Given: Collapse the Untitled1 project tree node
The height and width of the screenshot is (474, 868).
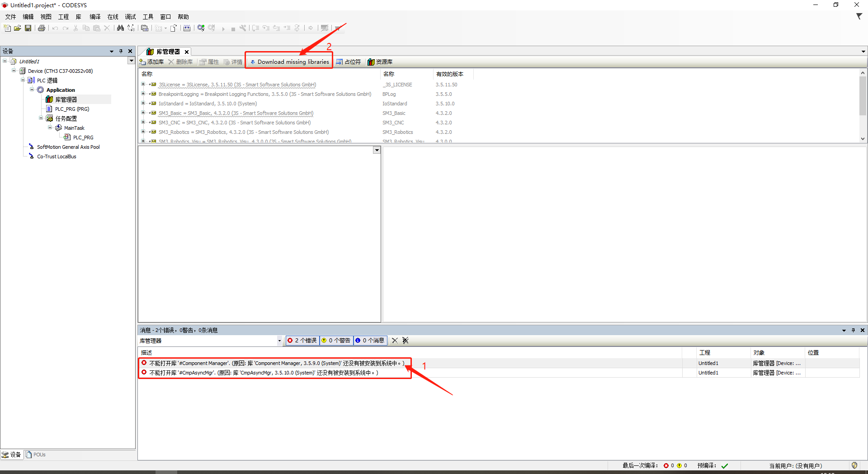Looking at the screenshot, I should click(x=5, y=61).
